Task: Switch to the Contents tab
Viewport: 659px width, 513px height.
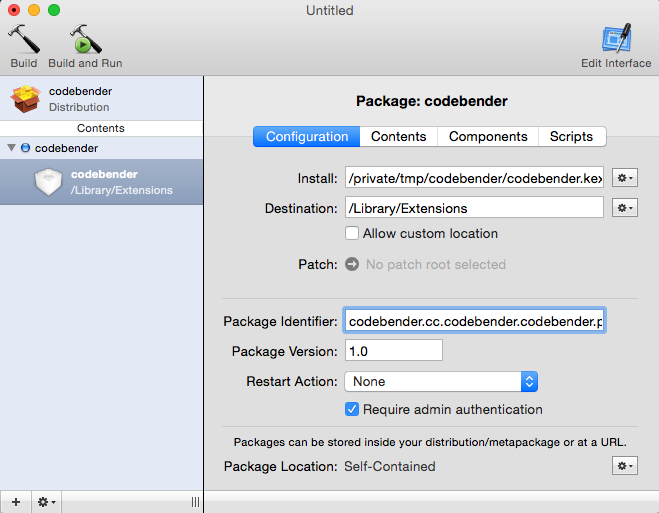Action: coord(398,137)
